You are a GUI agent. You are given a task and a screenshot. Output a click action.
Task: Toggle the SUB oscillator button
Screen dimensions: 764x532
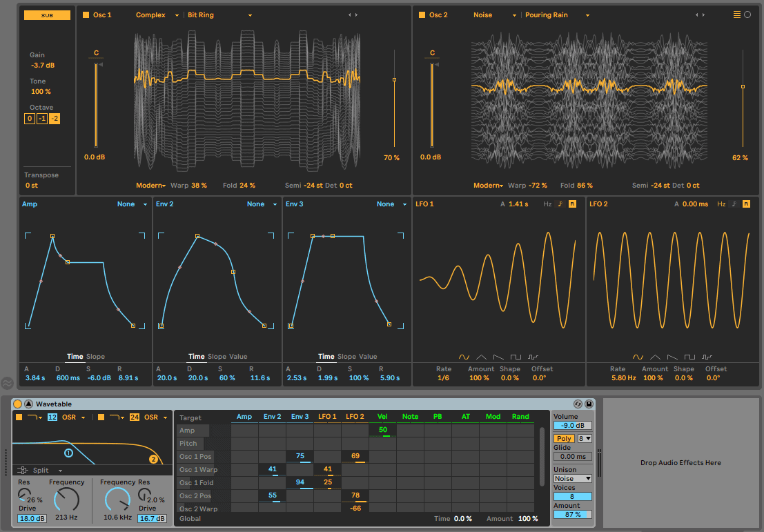pyautogui.click(x=46, y=14)
